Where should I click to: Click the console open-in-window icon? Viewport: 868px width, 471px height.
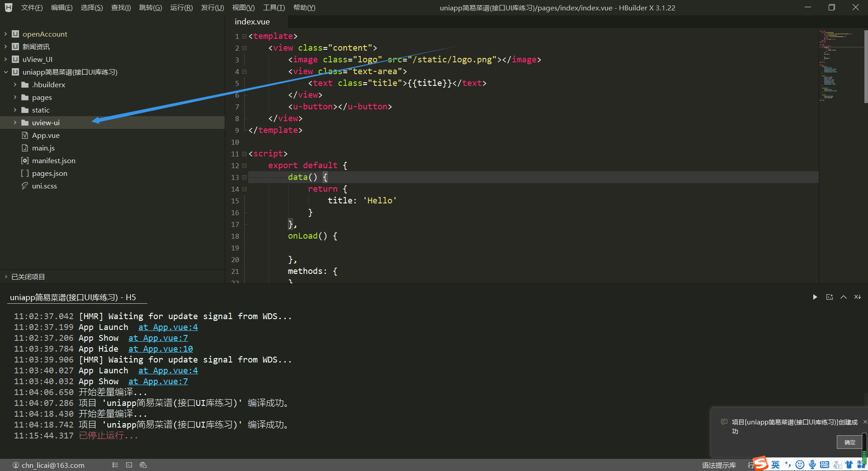click(829, 297)
